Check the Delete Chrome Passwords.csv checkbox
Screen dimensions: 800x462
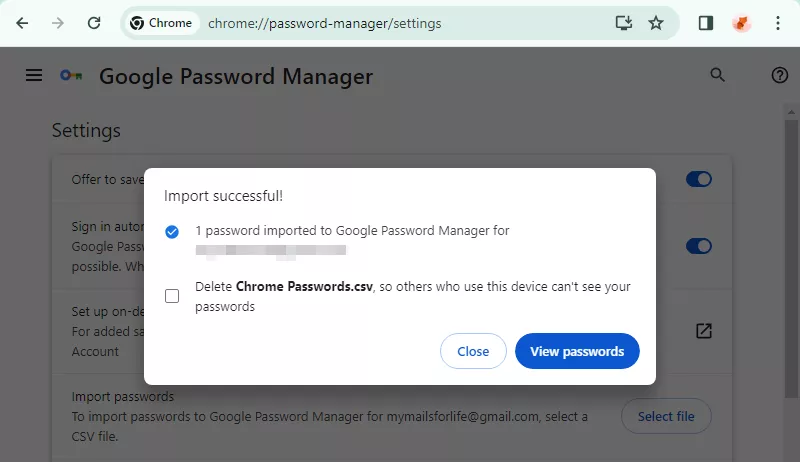click(x=172, y=296)
